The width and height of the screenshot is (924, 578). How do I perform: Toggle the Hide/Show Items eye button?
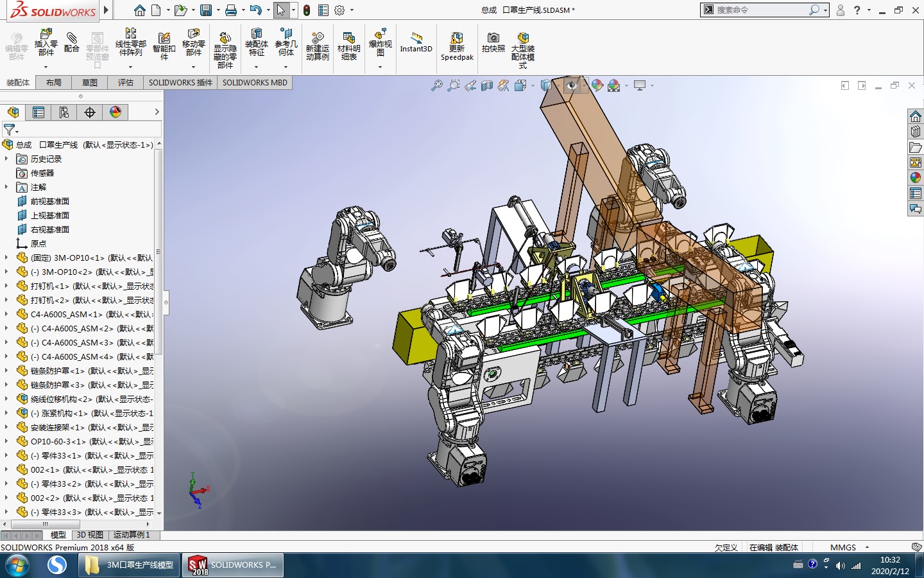[x=572, y=85]
